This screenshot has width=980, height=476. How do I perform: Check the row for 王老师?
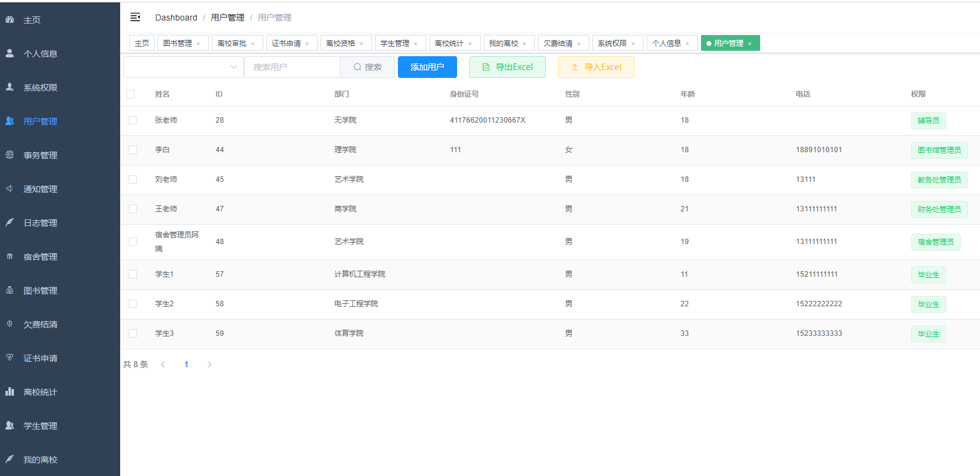[x=133, y=209]
